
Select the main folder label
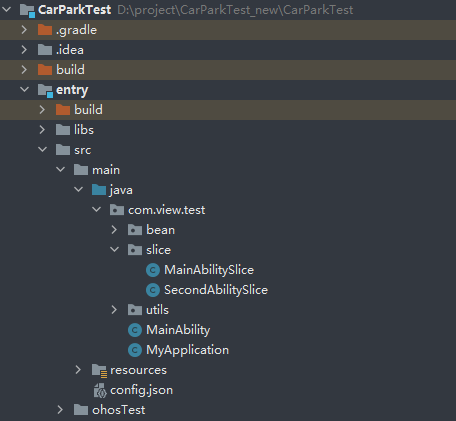click(106, 170)
